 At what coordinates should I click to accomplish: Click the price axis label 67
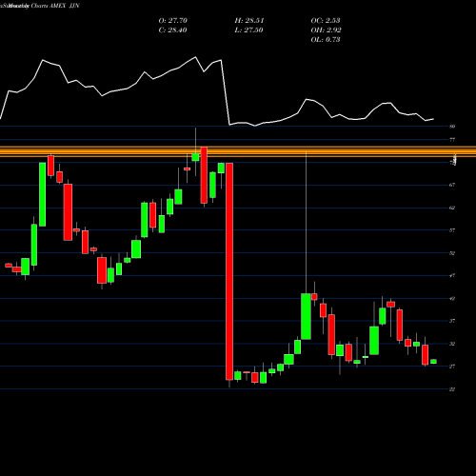[452, 185]
